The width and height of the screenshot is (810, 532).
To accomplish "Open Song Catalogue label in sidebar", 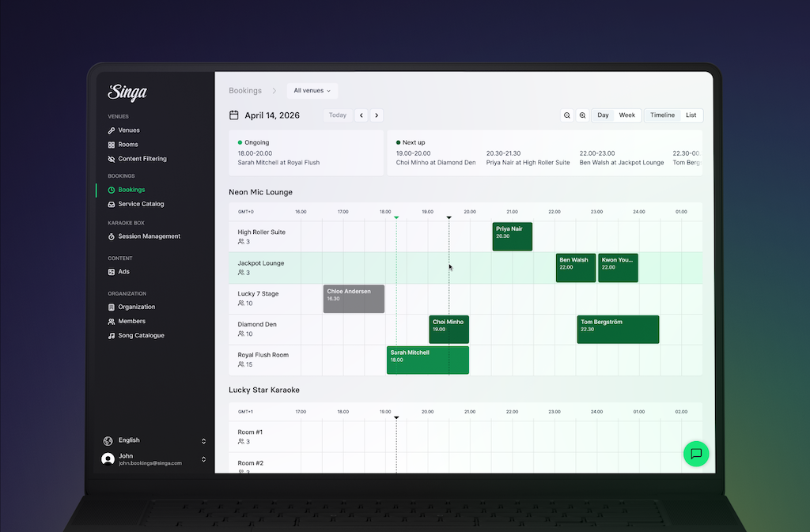I will point(141,336).
